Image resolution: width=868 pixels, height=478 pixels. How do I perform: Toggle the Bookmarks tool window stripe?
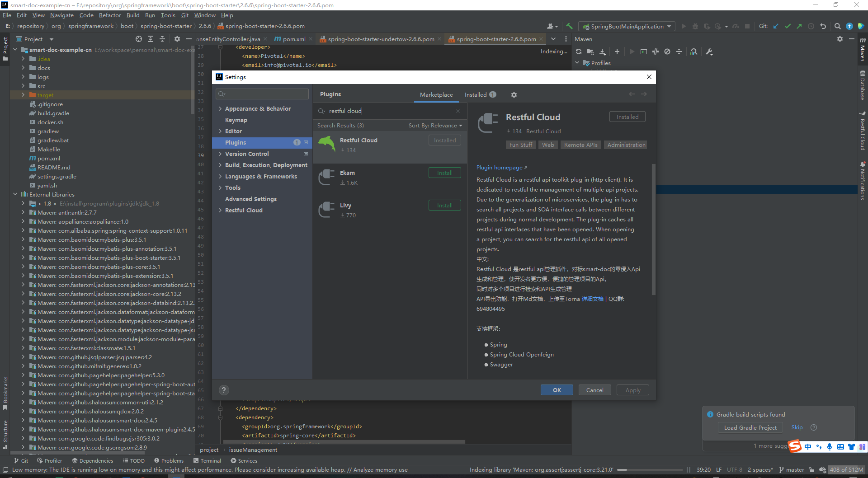click(5, 393)
